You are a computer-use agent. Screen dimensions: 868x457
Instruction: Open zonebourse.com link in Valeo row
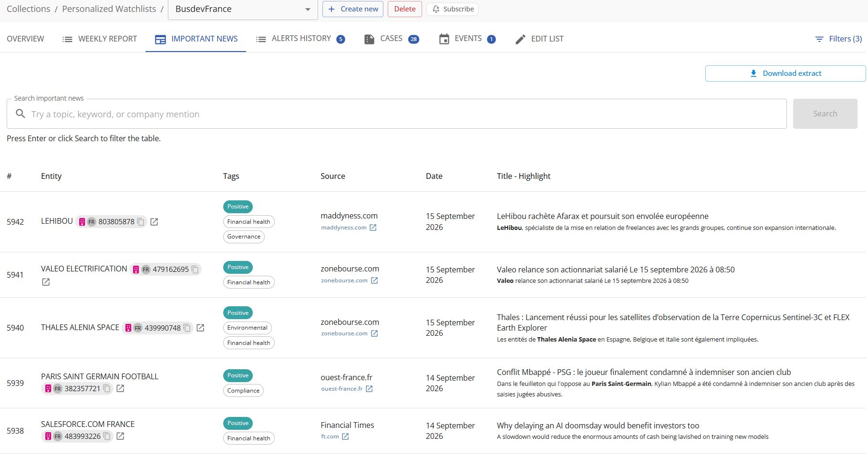pyautogui.click(x=350, y=280)
